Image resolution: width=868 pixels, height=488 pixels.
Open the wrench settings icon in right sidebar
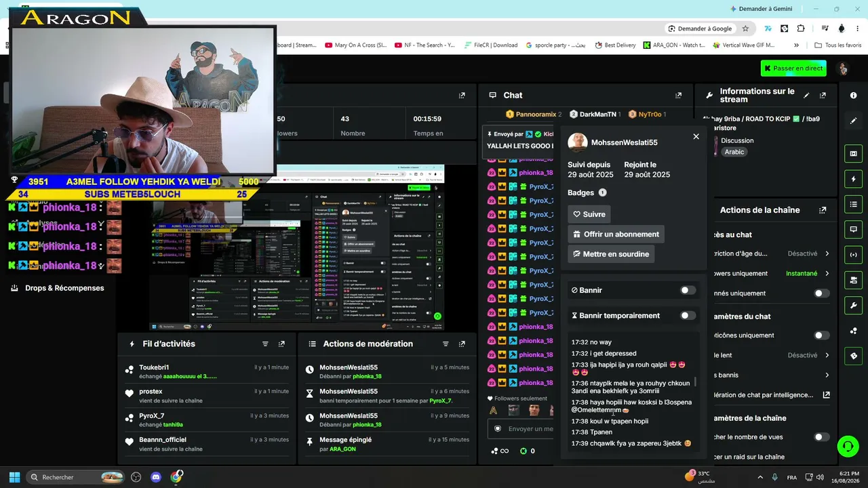[854, 305]
